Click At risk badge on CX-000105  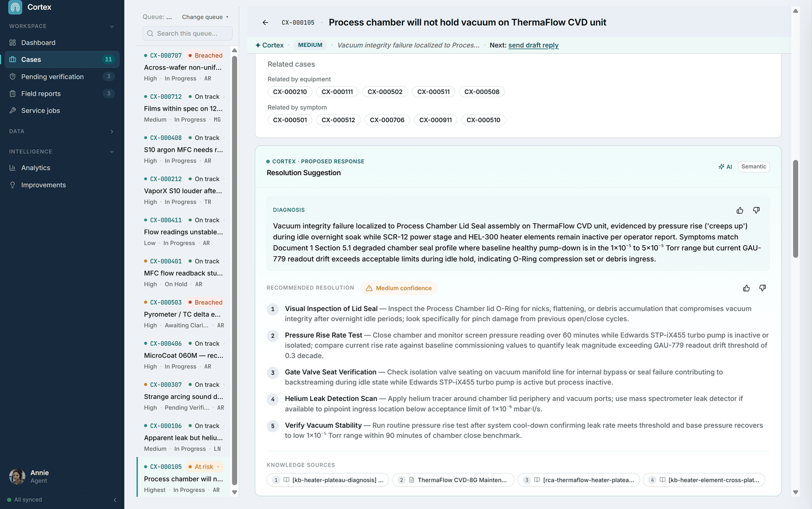204,467
